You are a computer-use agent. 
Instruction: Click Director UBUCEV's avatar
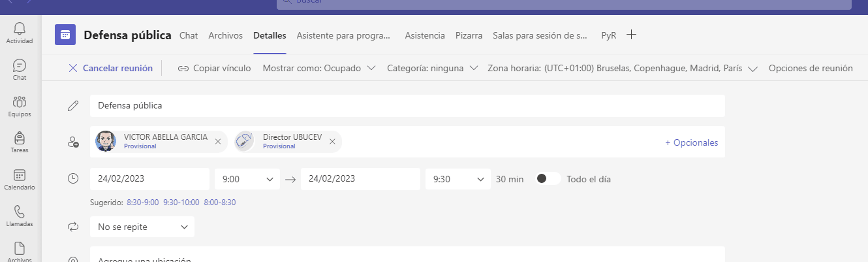pos(245,141)
